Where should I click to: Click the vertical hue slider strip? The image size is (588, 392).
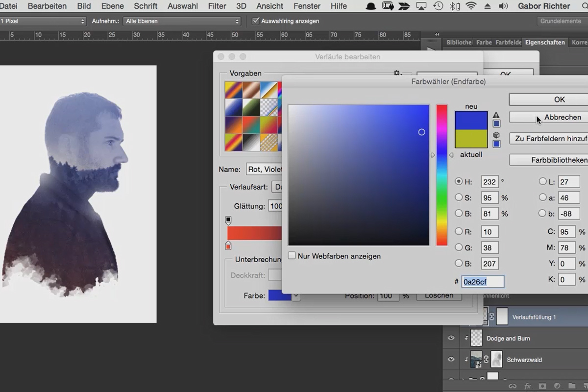[x=442, y=175]
